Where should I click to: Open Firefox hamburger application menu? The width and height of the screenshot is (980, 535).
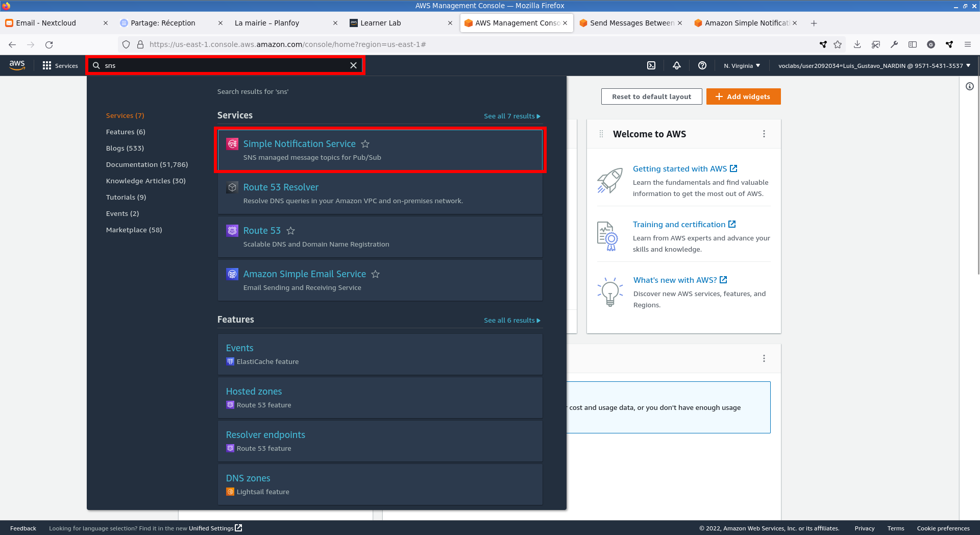(x=967, y=44)
